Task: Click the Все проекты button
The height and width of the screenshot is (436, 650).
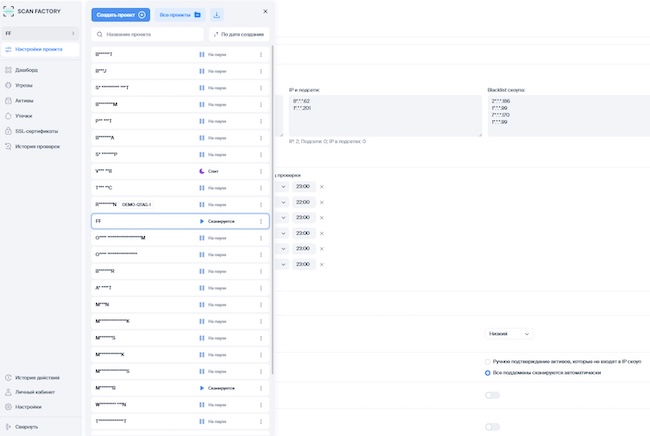Action: (x=180, y=15)
